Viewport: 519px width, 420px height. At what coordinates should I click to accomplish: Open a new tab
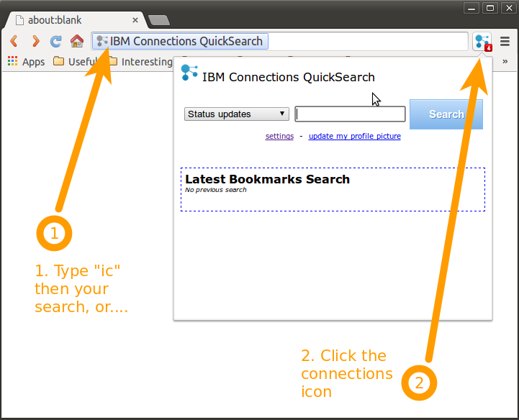158,20
